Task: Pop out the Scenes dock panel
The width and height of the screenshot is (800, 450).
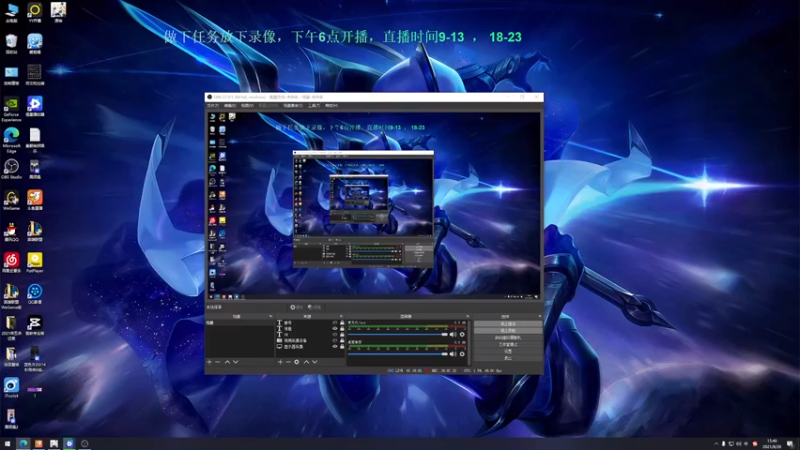Action: tap(270, 316)
